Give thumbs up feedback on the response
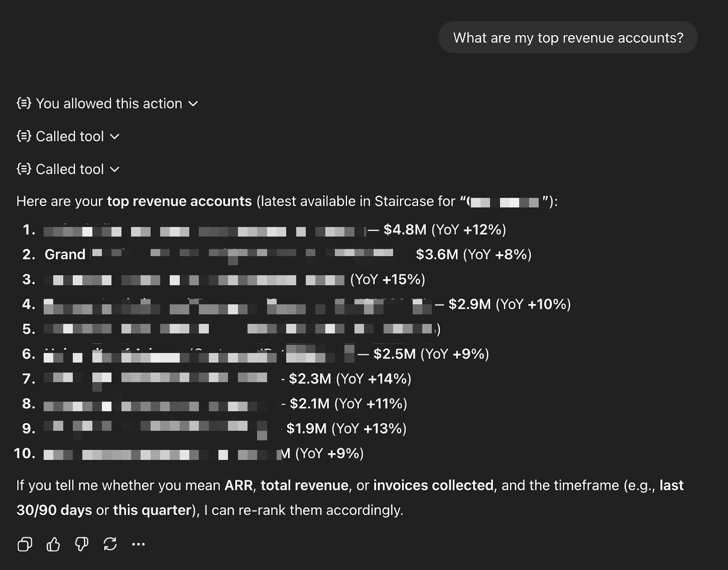The height and width of the screenshot is (570, 728). click(54, 544)
